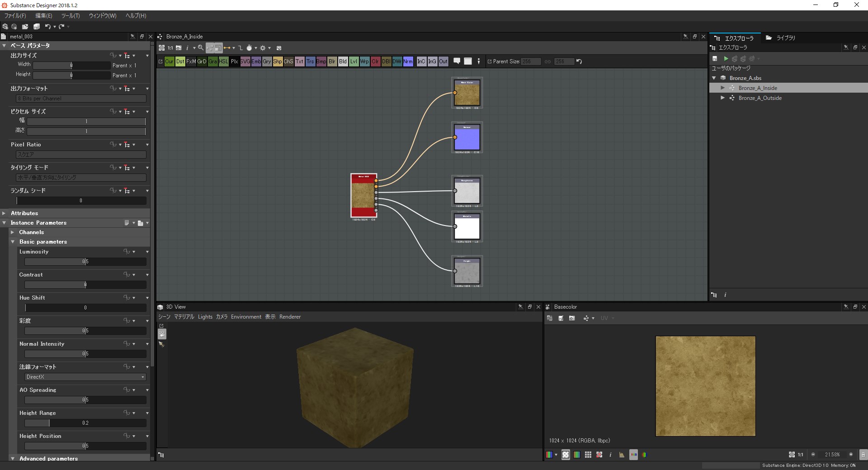868x470 pixels.
Task: Open the ウィンドウ(W) menu
Action: (103, 16)
